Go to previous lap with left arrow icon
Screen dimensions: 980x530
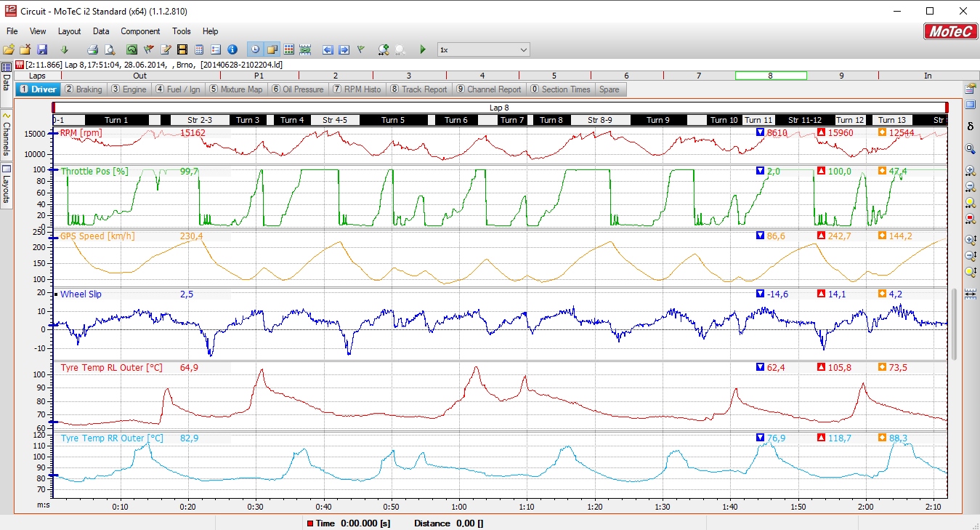pyautogui.click(x=328, y=49)
